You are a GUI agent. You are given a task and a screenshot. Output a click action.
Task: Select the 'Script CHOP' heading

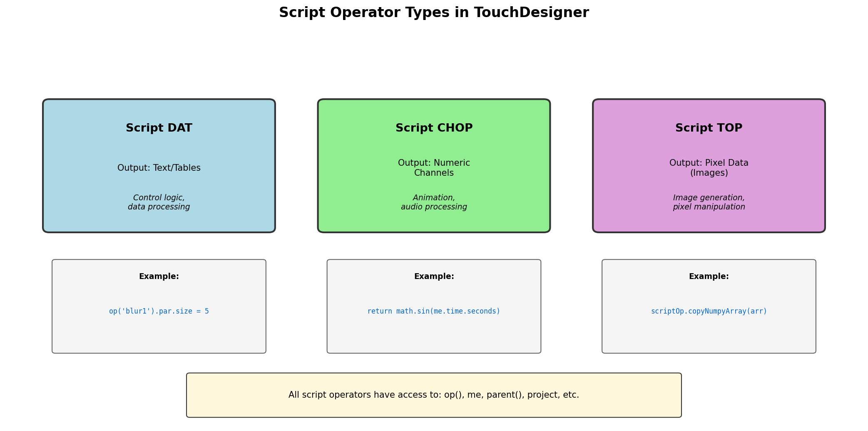[x=434, y=128]
